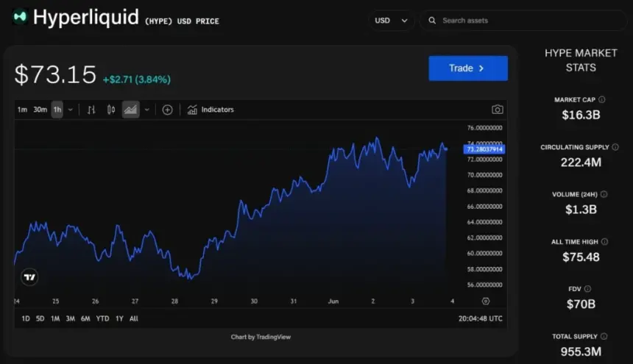633x364 pixels.
Task: Click the 955.3M total supply value
Action: pos(581,352)
